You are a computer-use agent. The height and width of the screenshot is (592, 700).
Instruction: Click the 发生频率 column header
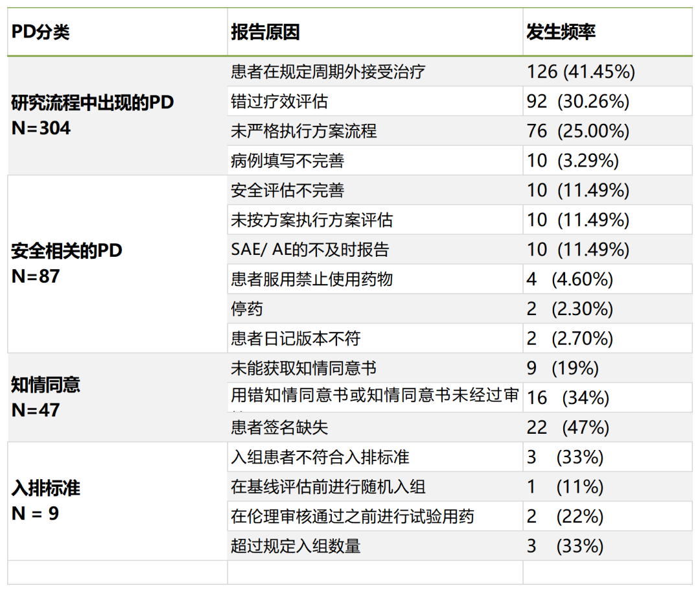coord(561,32)
